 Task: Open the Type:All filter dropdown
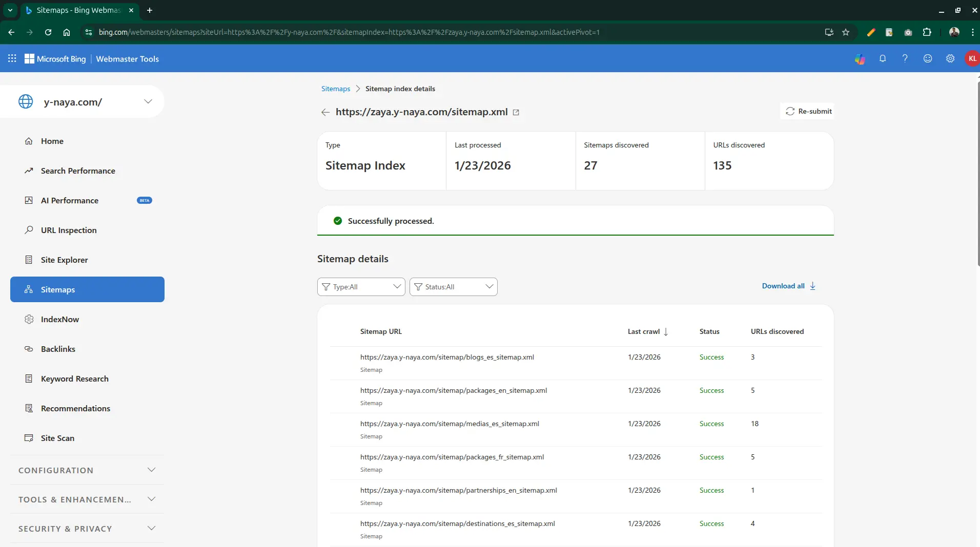coord(361,287)
